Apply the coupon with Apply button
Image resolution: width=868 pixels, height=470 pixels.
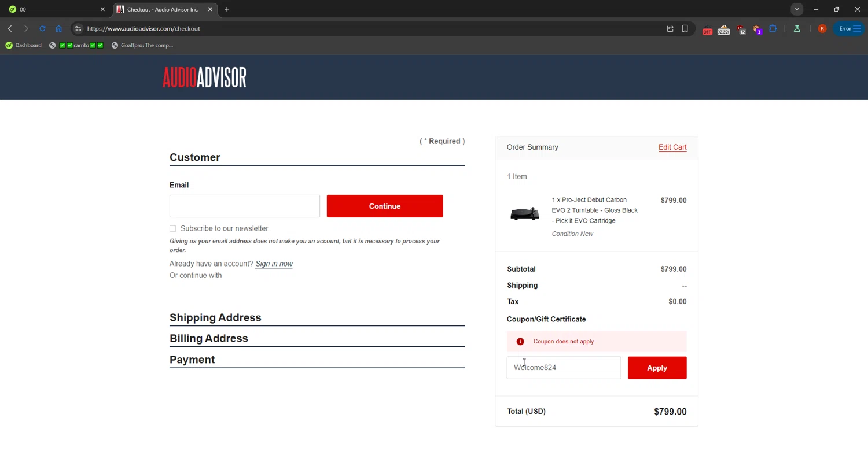click(x=657, y=368)
